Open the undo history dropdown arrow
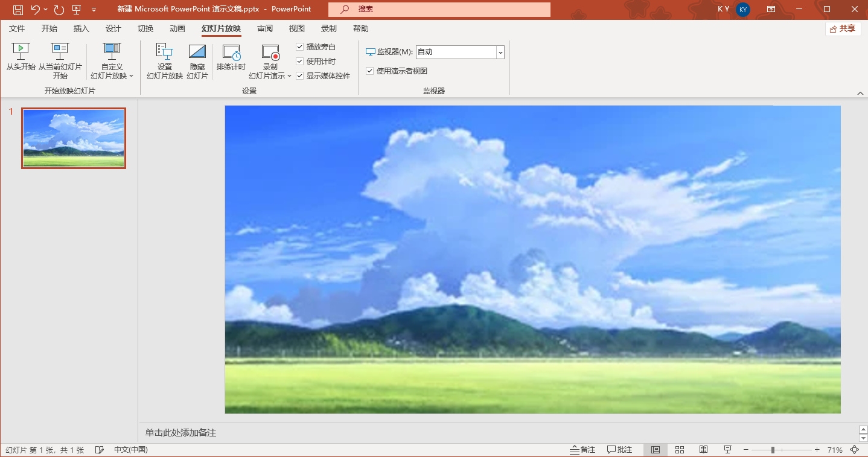This screenshot has width=868, height=457. (46, 10)
